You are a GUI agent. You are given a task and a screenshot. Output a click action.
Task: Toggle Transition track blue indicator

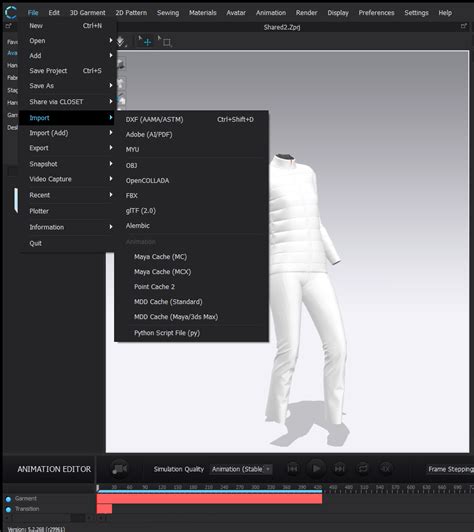pyautogui.click(x=8, y=509)
